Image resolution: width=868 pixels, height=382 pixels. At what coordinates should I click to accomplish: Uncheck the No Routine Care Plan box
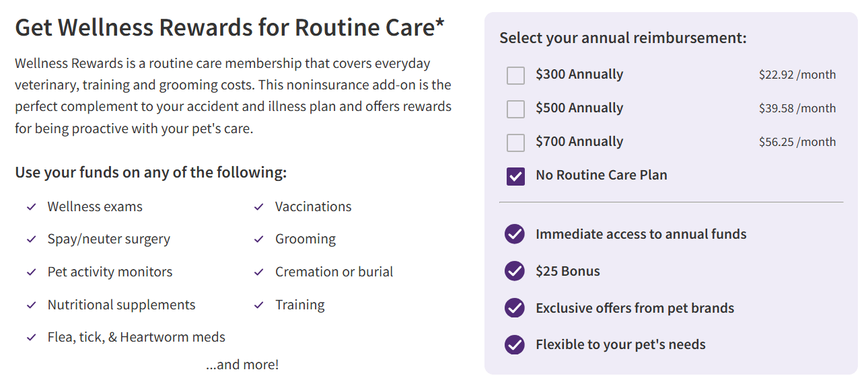pos(515,176)
